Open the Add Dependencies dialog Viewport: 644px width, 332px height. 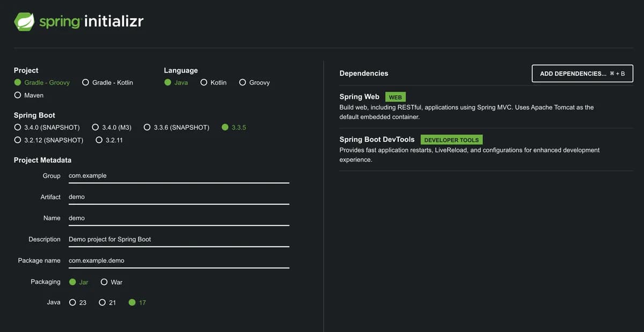582,74
